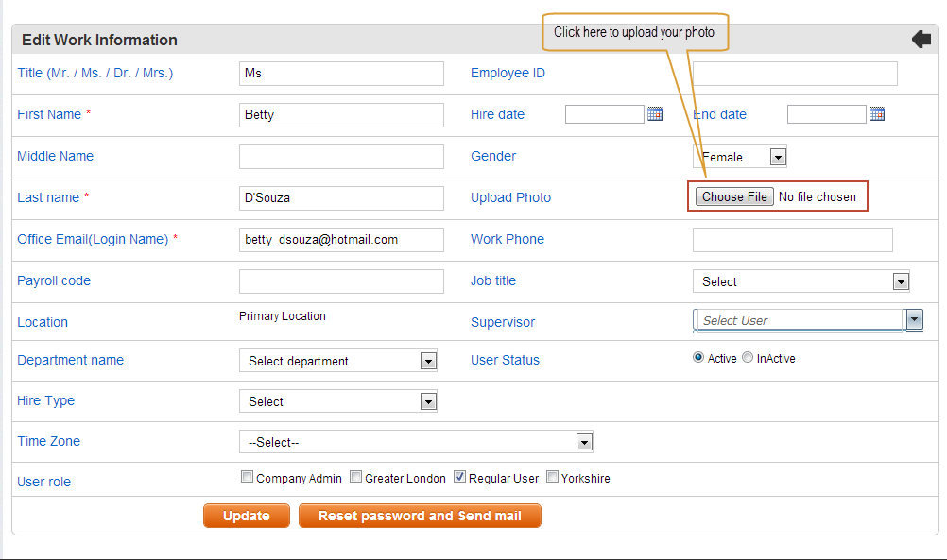
Task: Focus the Employee ID input field
Action: pos(795,74)
